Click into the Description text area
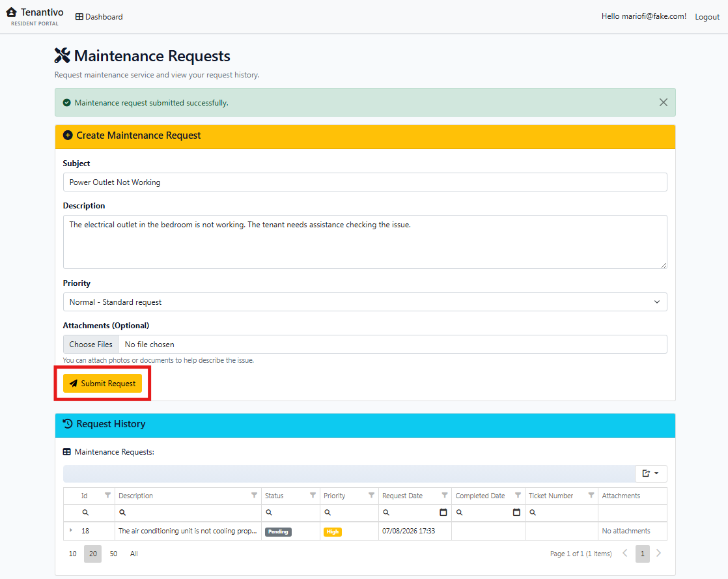This screenshot has height=579, width=728. click(365, 242)
